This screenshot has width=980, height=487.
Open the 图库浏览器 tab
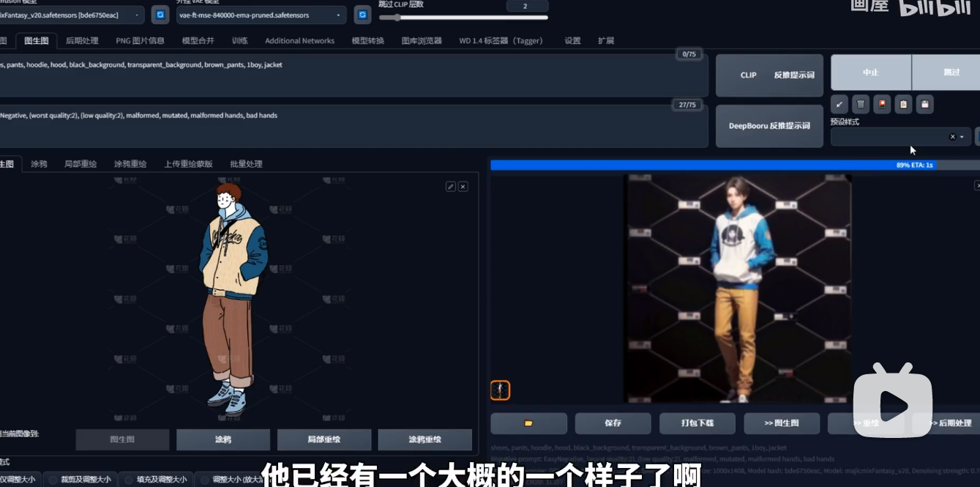[x=422, y=41]
